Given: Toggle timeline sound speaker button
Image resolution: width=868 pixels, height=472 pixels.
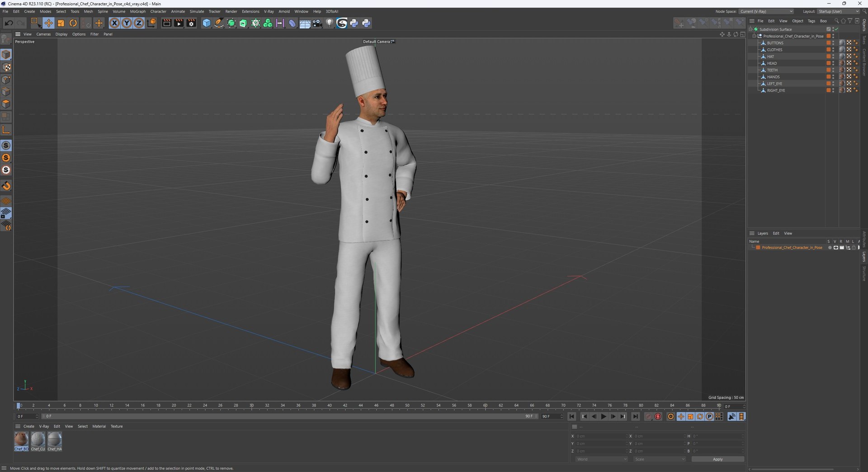Looking at the screenshot, I should [x=731, y=416].
